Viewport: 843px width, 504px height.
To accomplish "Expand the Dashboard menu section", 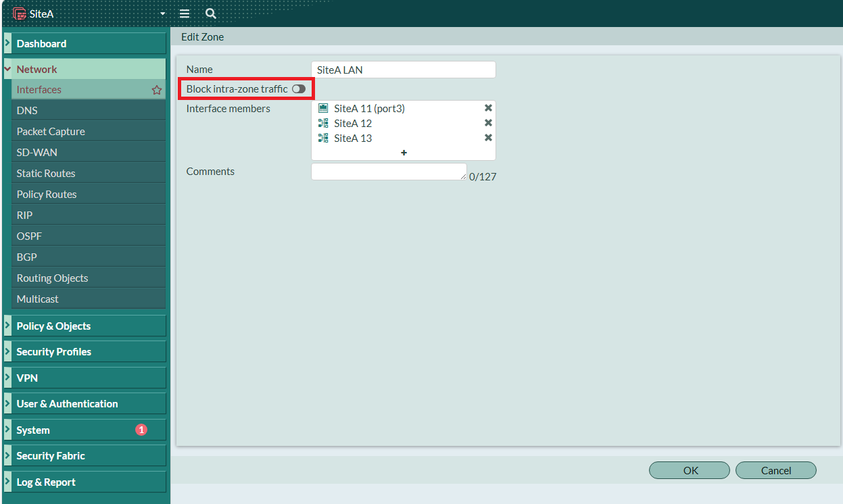I will point(85,43).
